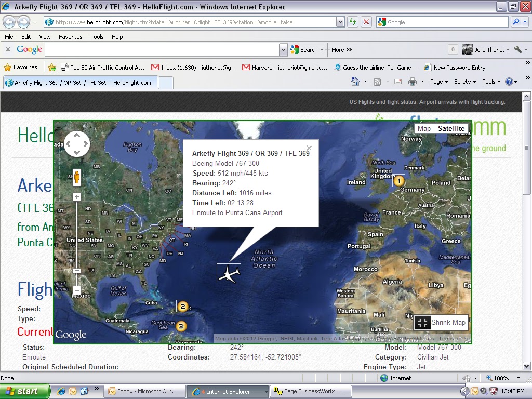Switch map to Satellite view
Viewport: 532px width, 399px height.
451,128
